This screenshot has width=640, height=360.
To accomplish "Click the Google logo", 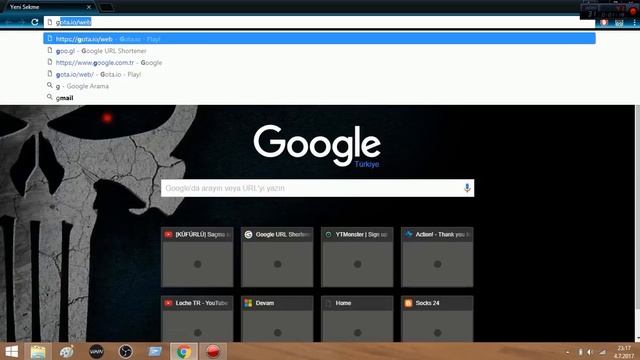I will (317, 145).
